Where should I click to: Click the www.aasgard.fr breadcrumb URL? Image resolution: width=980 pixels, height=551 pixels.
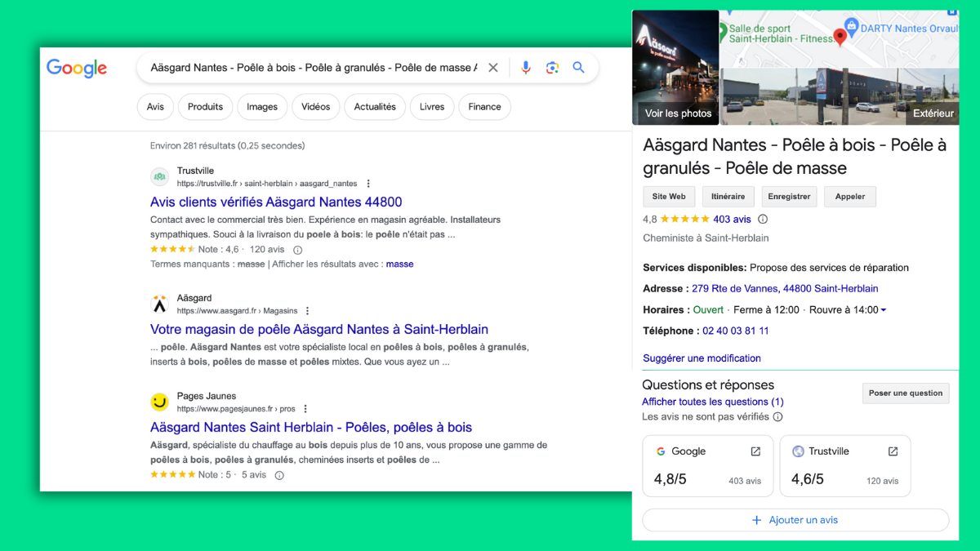pos(237,311)
